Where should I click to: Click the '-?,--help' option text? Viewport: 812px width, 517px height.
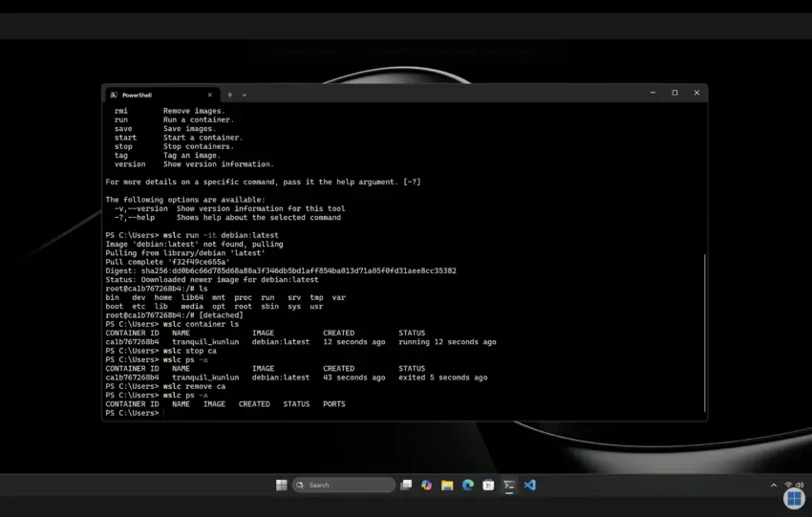pyautogui.click(x=135, y=218)
